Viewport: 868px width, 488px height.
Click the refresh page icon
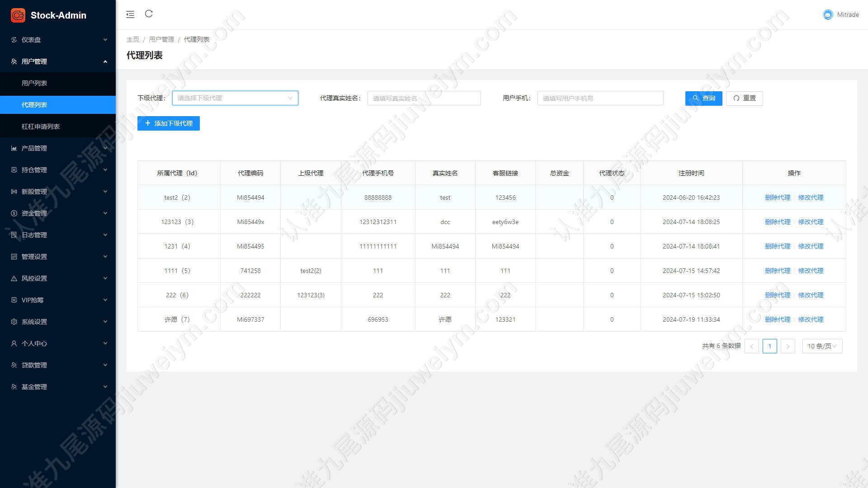pos(149,14)
